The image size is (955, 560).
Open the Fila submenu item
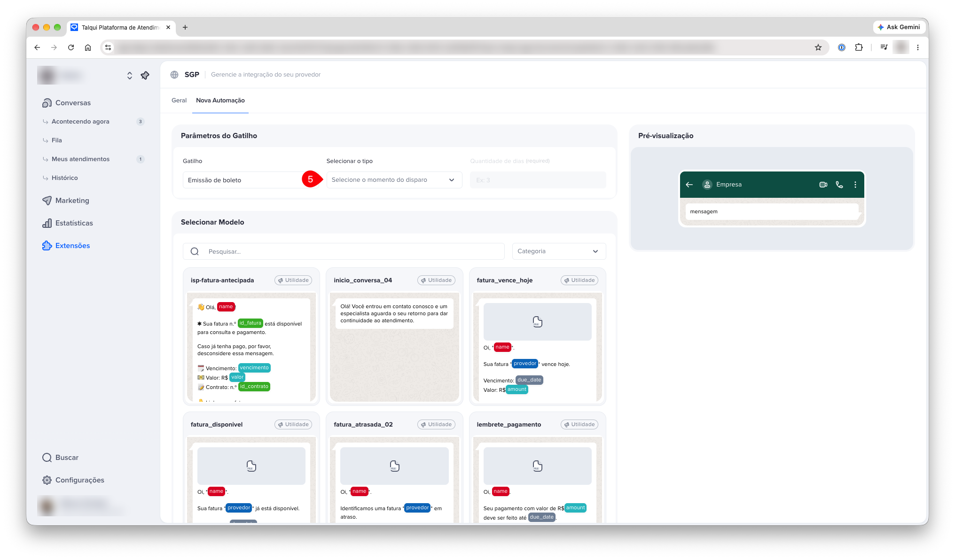pyautogui.click(x=57, y=140)
